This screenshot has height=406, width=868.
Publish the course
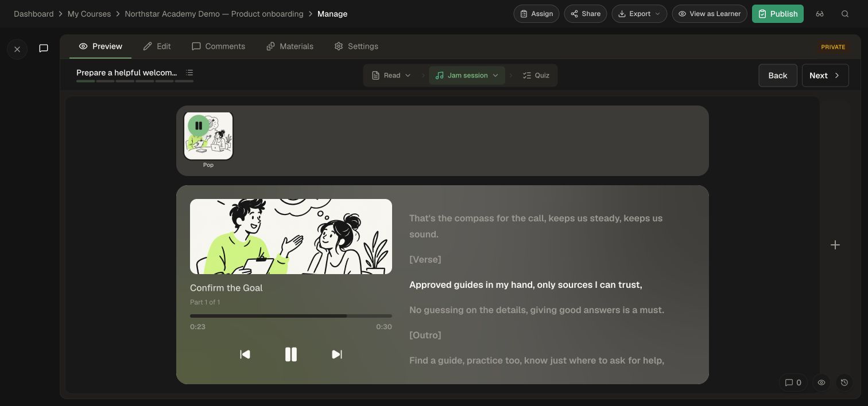[x=778, y=14]
